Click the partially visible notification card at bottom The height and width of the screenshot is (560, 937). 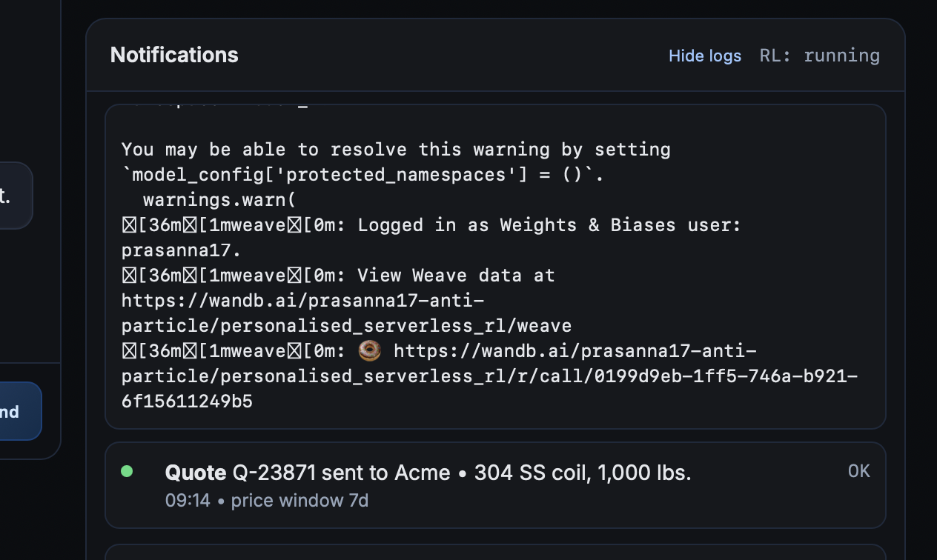click(x=494, y=553)
